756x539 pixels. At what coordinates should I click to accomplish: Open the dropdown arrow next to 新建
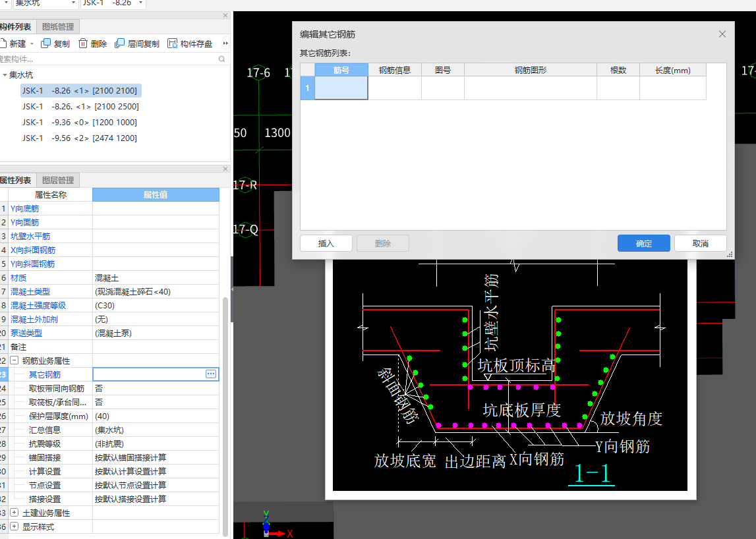tap(32, 44)
